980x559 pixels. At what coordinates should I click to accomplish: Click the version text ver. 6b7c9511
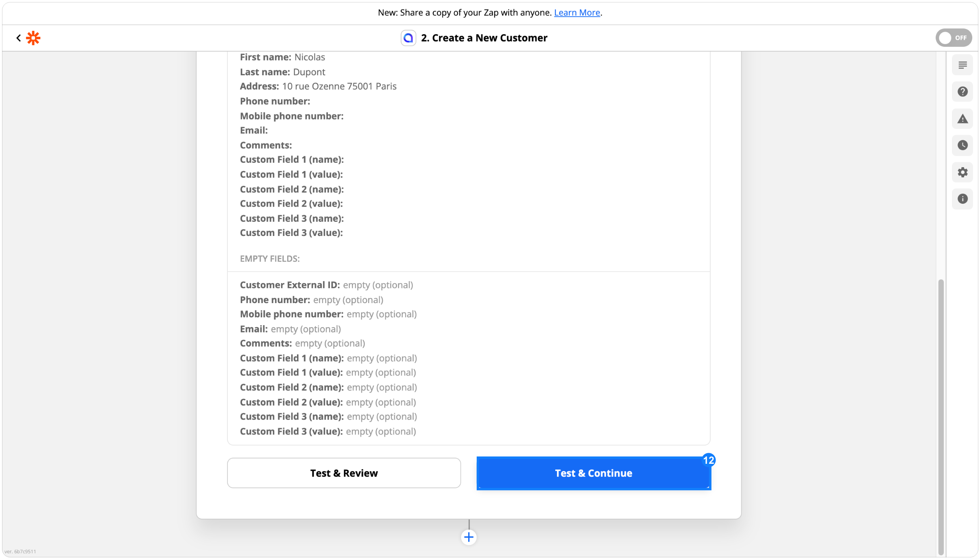point(20,551)
